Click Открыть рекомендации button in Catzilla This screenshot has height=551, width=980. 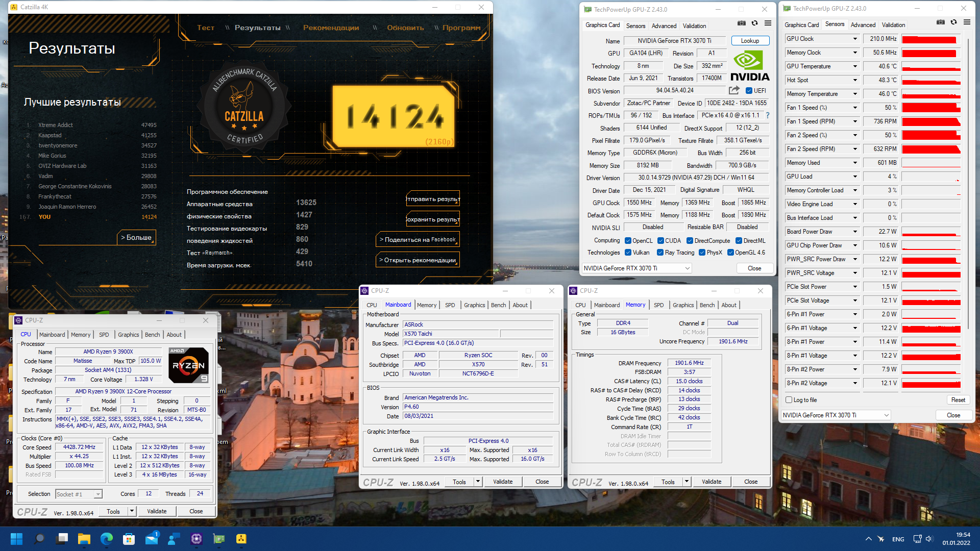(x=418, y=260)
